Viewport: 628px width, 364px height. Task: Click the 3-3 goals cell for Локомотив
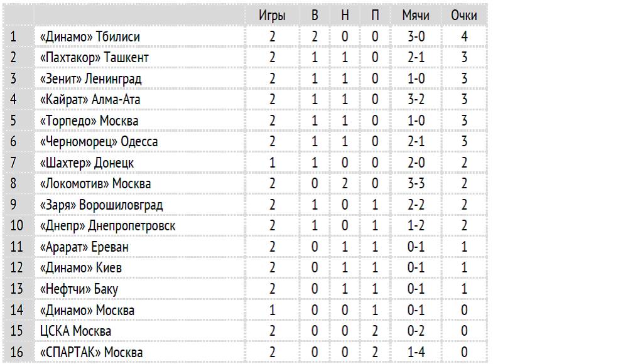[x=416, y=184]
